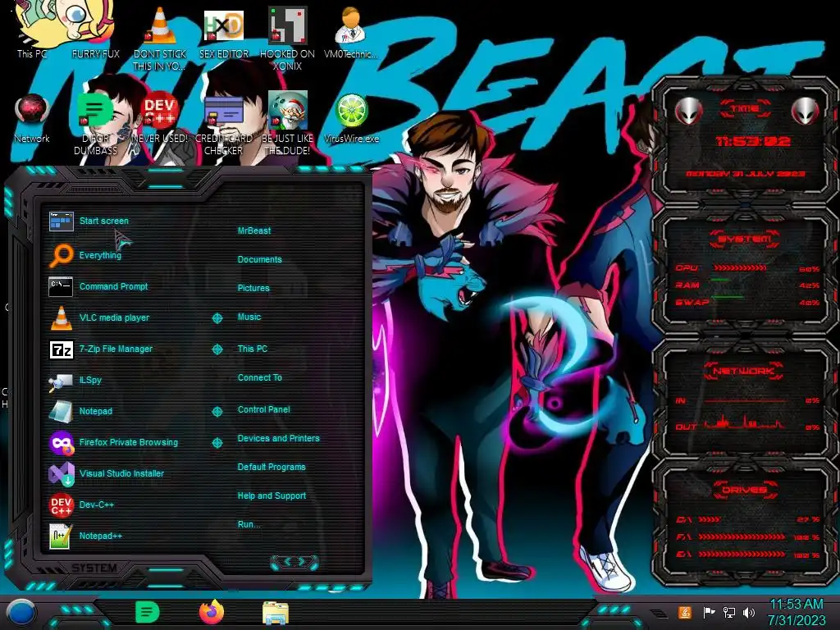Image resolution: width=840 pixels, height=630 pixels.
Task: Expand the VLC media player jump list arrow
Action: [x=217, y=318]
